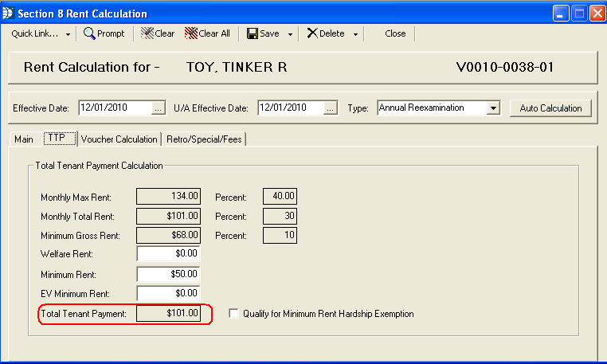
Task: Open the Type combo box arrow
Action: pos(493,108)
